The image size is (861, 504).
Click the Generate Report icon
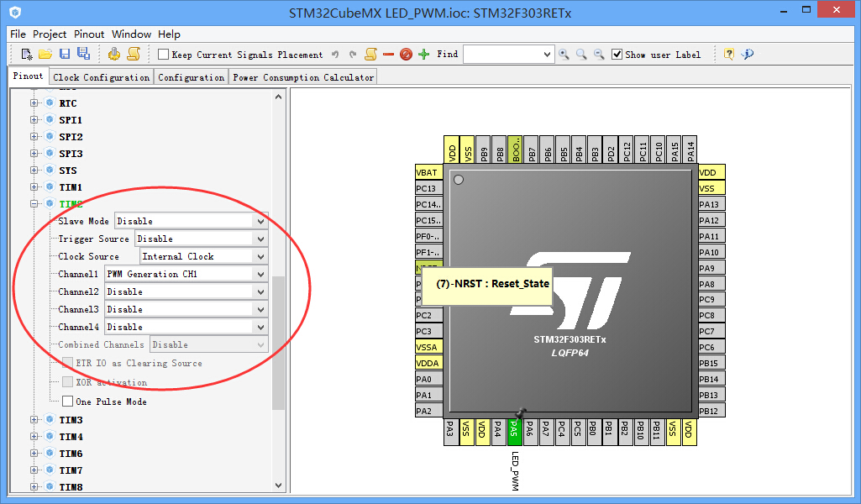click(x=113, y=54)
